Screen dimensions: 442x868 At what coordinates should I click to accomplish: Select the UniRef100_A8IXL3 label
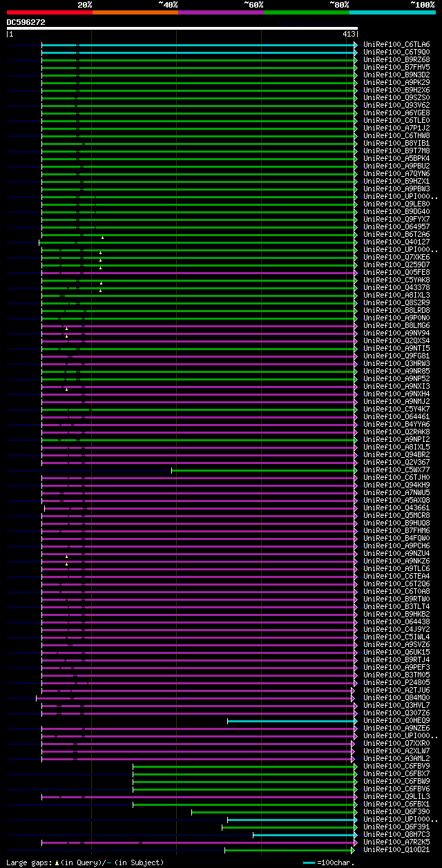[396, 295]
